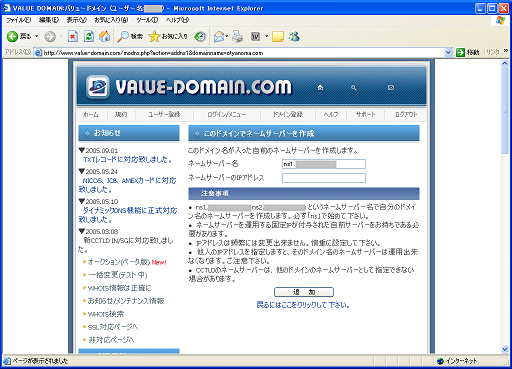The image size is (512, 369).
Task: Open the 表示(V) menu
Action: click(x=77, y=20)
